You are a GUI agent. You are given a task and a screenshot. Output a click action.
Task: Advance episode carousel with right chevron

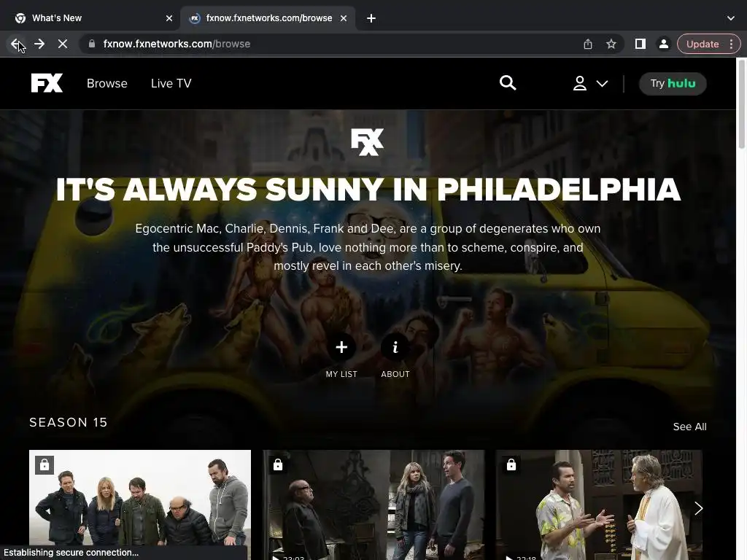pos(698,508)
